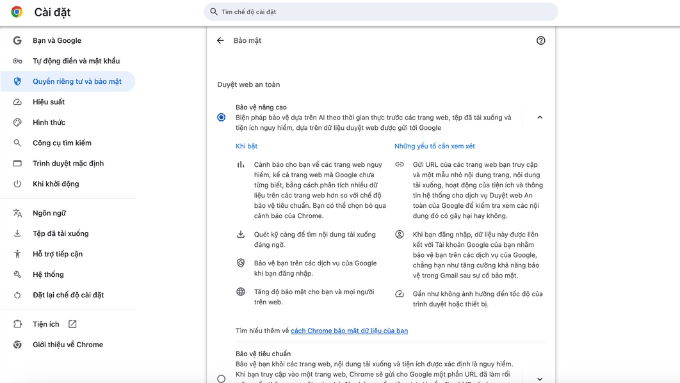
Task: Open the help question mark icon
Action: tap(540, 40)
